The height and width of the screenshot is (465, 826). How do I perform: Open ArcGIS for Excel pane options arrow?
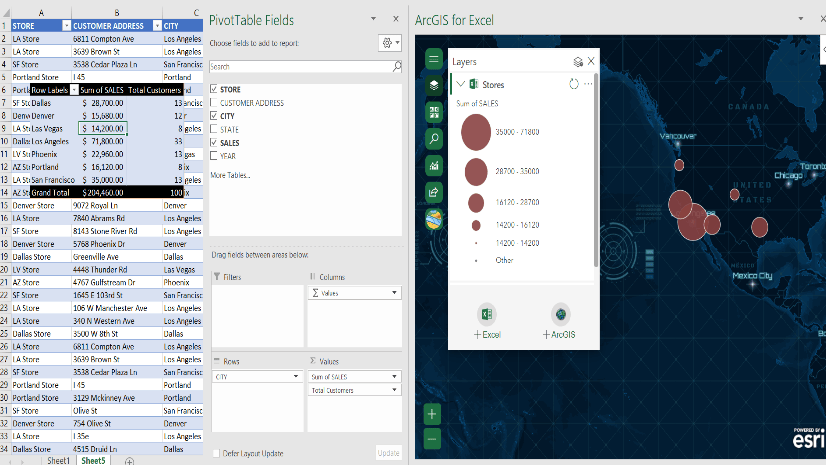801,19
